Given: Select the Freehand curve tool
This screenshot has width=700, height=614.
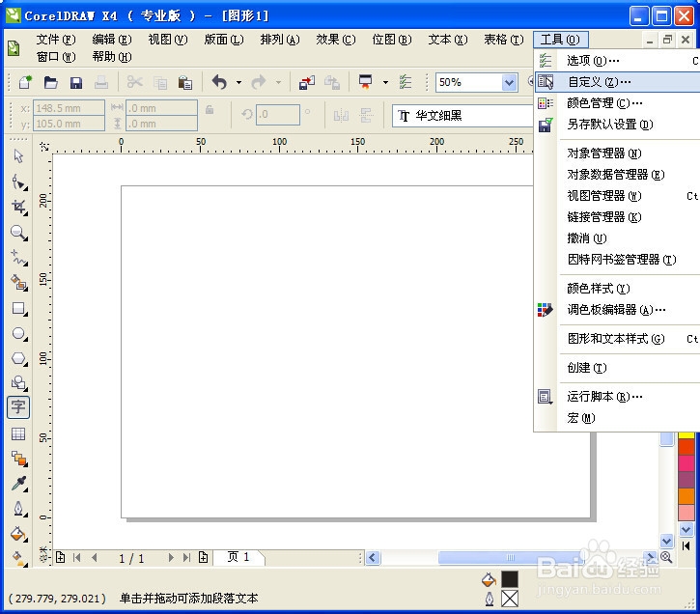Looking at the screenshot, I should tap(18, 258).
